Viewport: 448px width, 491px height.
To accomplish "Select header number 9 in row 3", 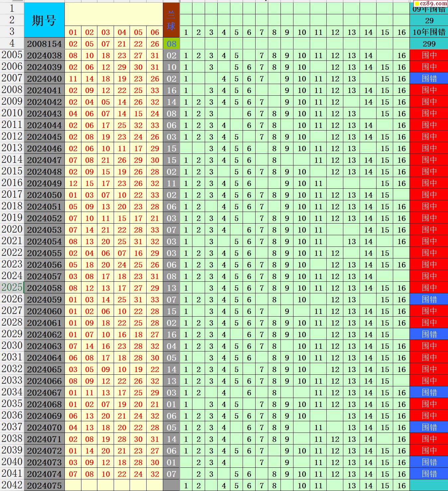I will 287,32.
